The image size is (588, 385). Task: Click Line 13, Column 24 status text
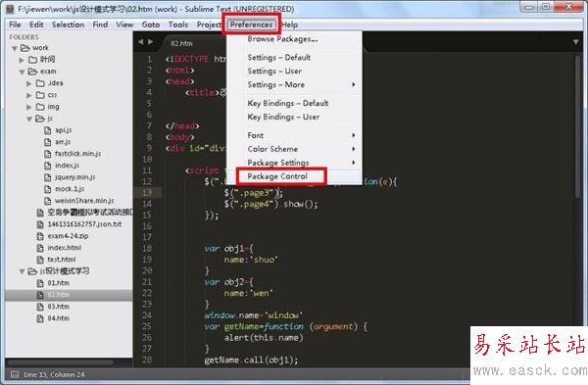pyautogui.click(x=54, y=374)
